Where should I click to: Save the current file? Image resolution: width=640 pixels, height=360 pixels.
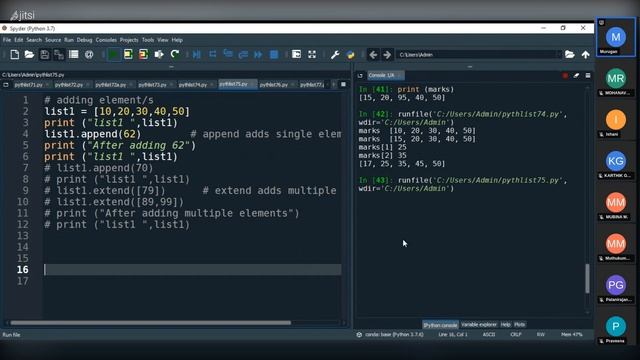coord(44,54)
